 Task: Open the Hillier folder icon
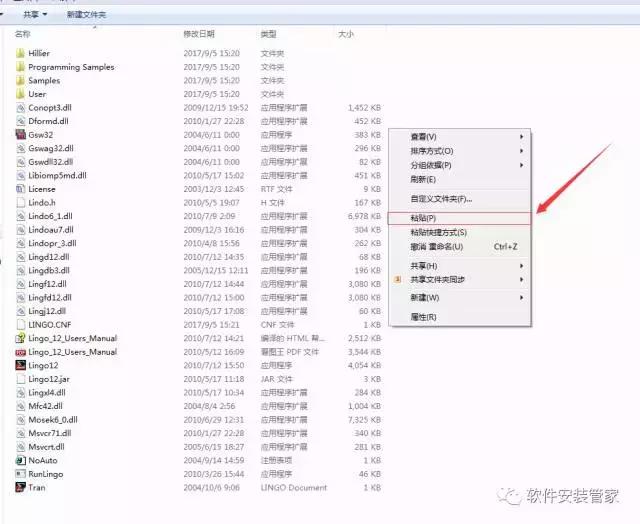(20, 53)
